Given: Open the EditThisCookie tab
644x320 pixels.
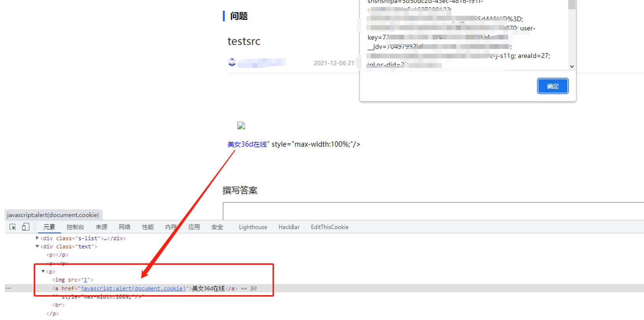Looking at the screenshot, I should [x=329, y=227].
